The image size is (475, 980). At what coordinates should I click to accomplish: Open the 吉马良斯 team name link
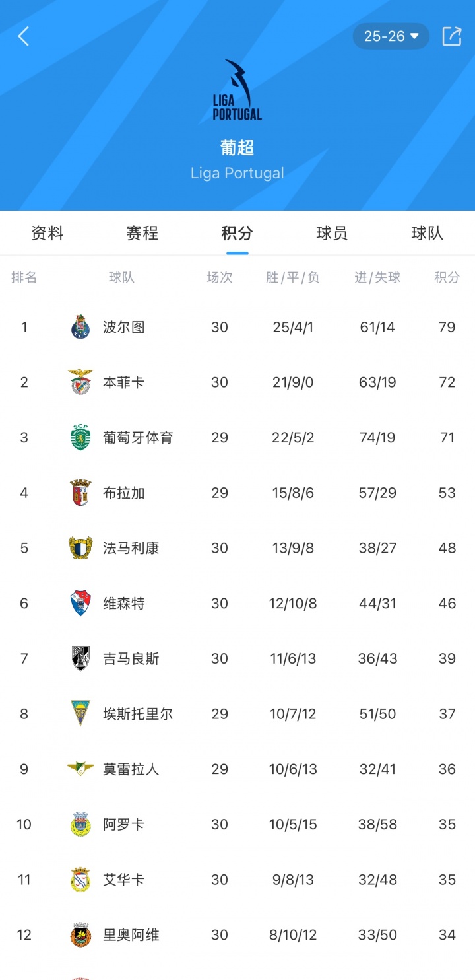(131, 658)
